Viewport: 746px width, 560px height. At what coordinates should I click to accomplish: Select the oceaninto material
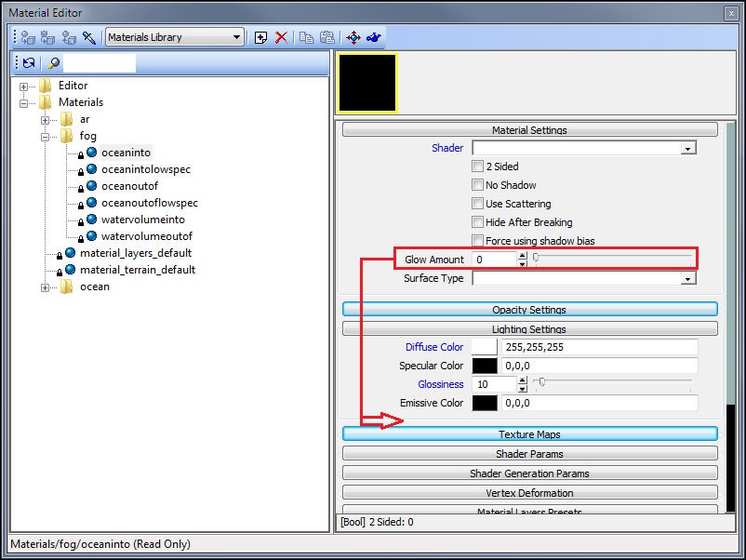127,153
